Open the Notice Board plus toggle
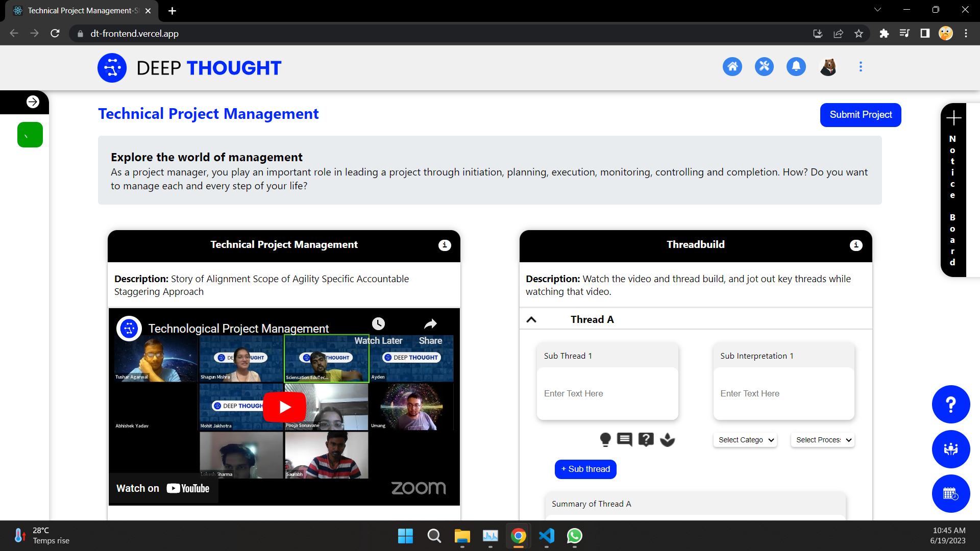The width and height of the screenshot is (980, 551). pyautogui.click(x=953, y=118)
